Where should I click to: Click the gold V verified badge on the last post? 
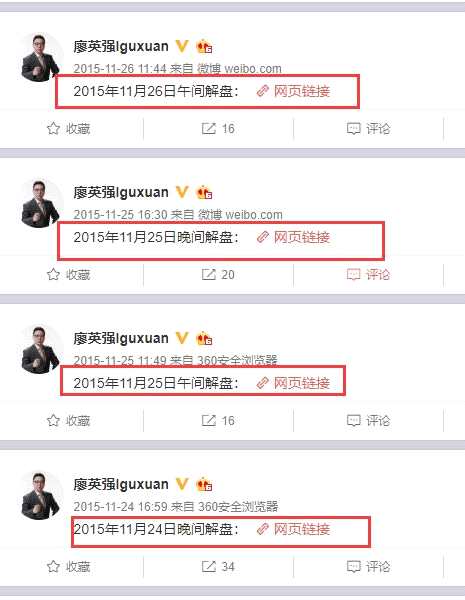click(182, 484)
